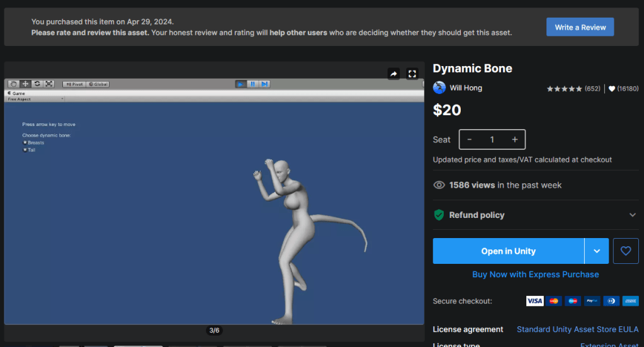Open the dropdown arrow beside Open in Unity
The height and width of the screenshot is (347, 644).
pyautogui.click(x=597, y=251)
